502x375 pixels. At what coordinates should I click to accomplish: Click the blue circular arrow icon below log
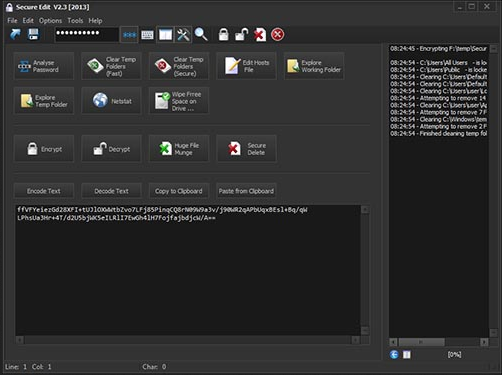[x=394, y=355]
